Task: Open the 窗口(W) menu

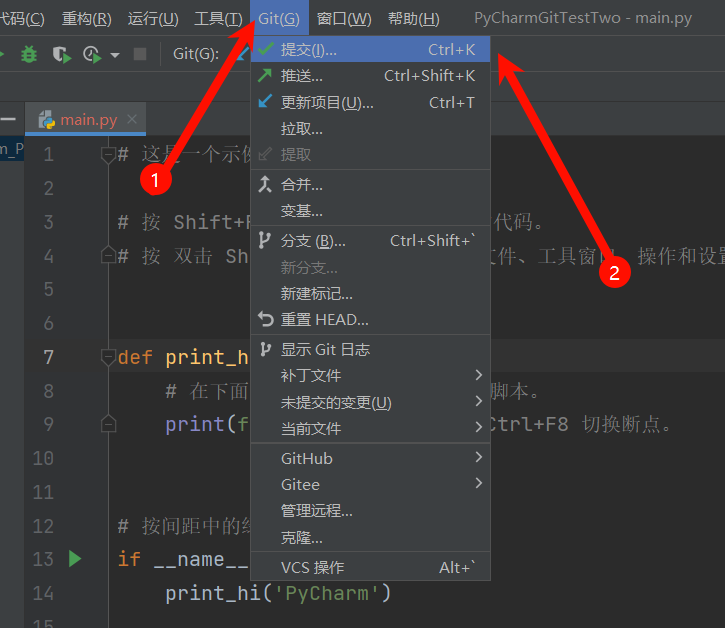Action: point(344,18)
